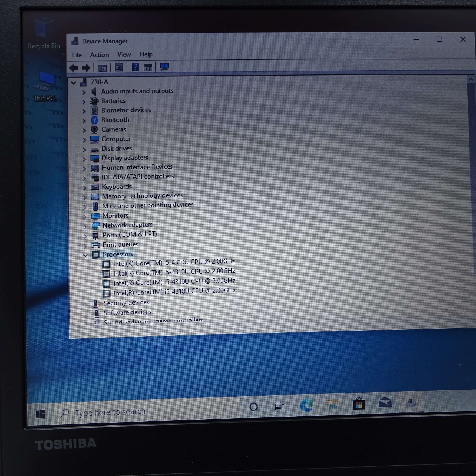Expand the Bluetooth category chevron
This screenshot has height=476, width=476.
pyautogui.click(x=84, y=121)
